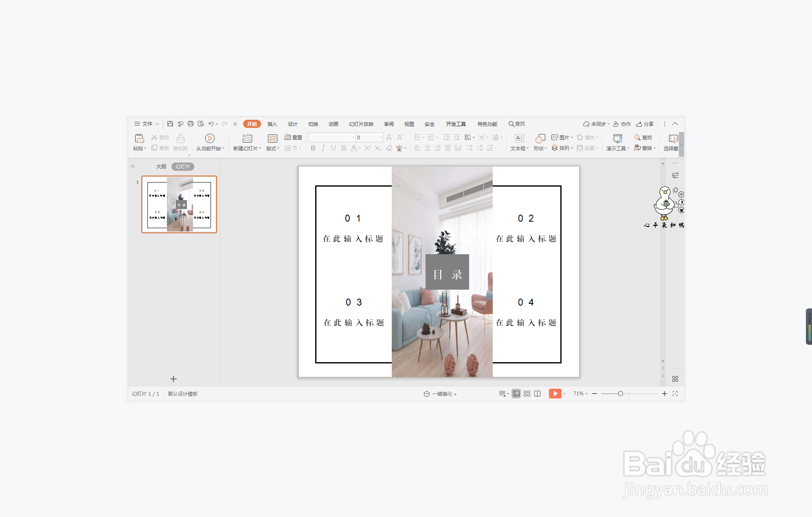Click the Save icon in quick access bar
Viewport: 812px width, 517px height.
point(170,124)
